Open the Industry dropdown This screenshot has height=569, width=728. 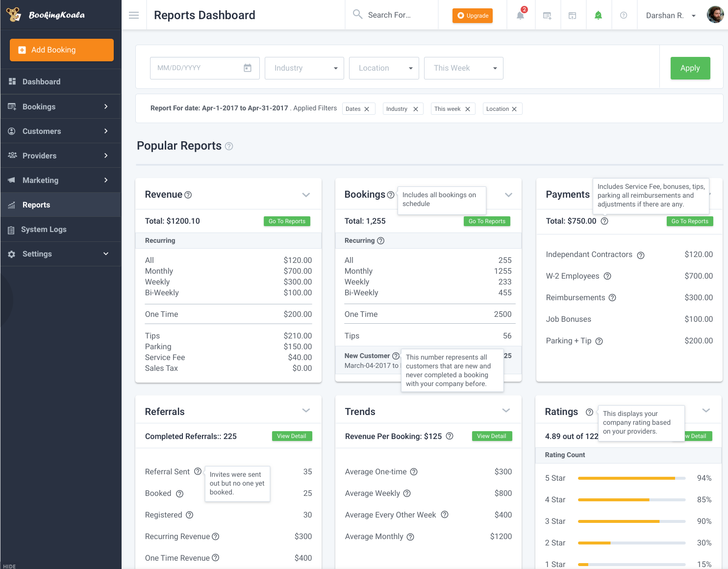[x=304, y=68]
